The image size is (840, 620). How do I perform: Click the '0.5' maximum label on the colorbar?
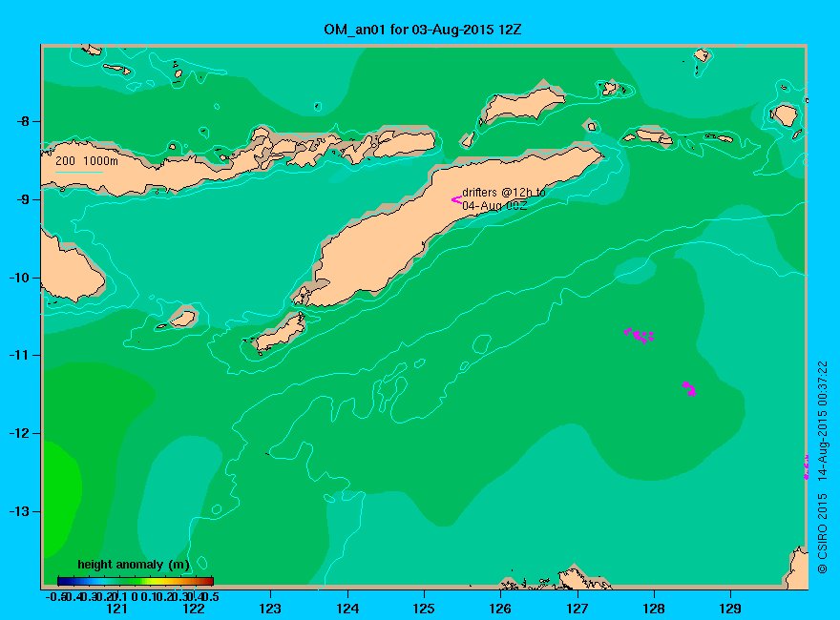[212, 596]
